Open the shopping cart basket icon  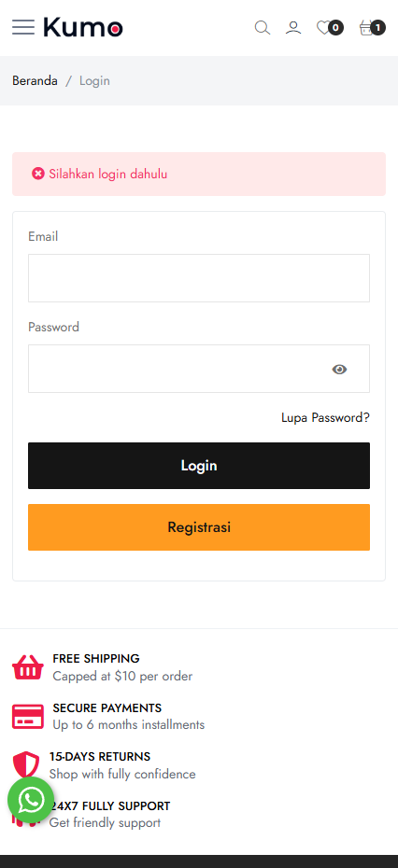click(x=366, y=28)
